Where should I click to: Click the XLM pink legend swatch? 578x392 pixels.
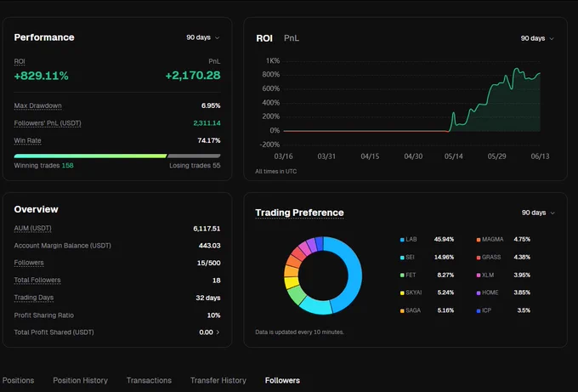coord(479,276)
